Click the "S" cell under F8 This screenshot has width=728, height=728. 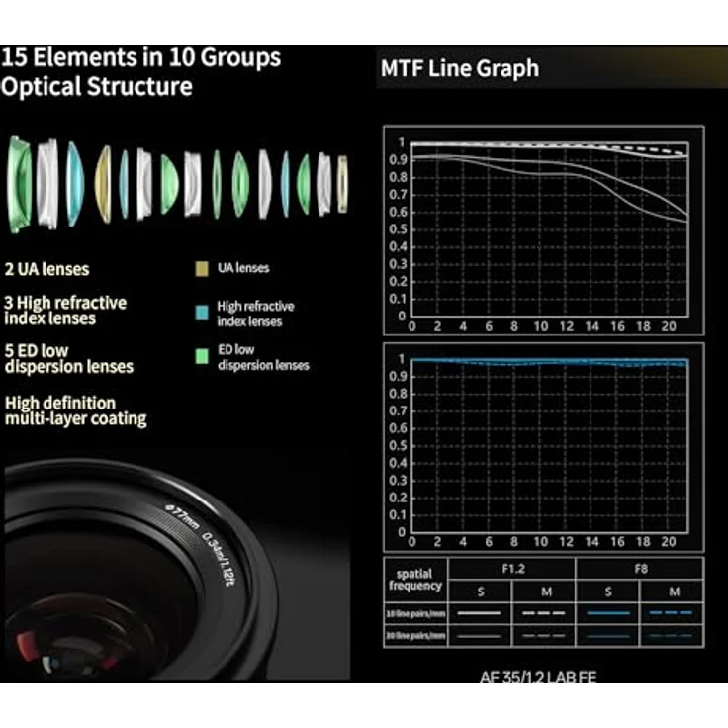tap(608, 591)
